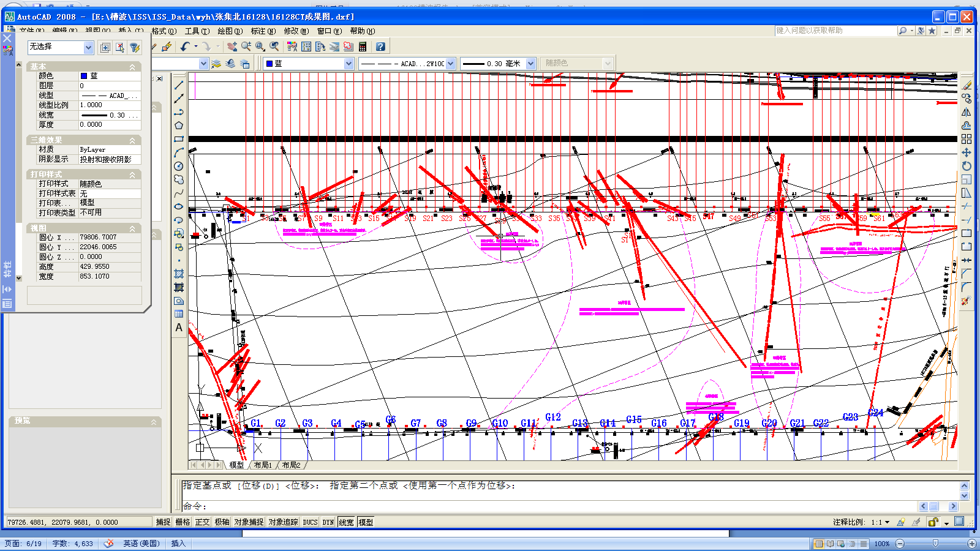
Task: Click the 蓝 color property swatch
Action: click(x=84, y=76)
